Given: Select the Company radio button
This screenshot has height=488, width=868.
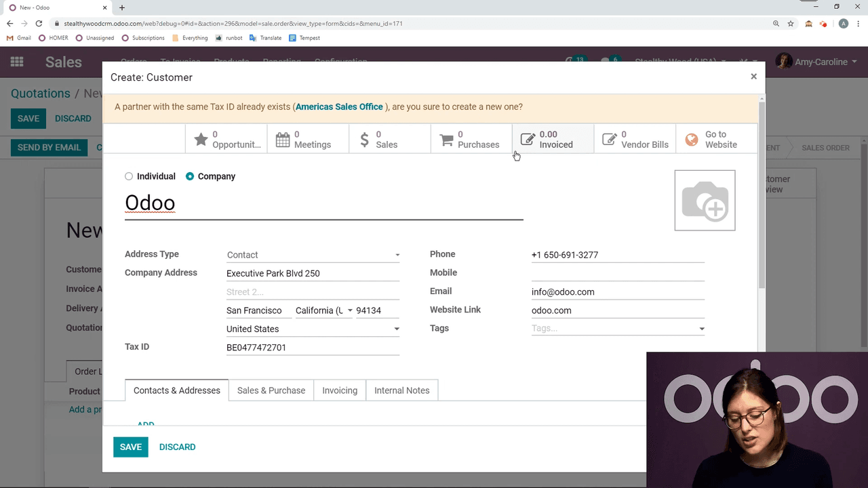Looking at the screenshot, I should point(190,176).
